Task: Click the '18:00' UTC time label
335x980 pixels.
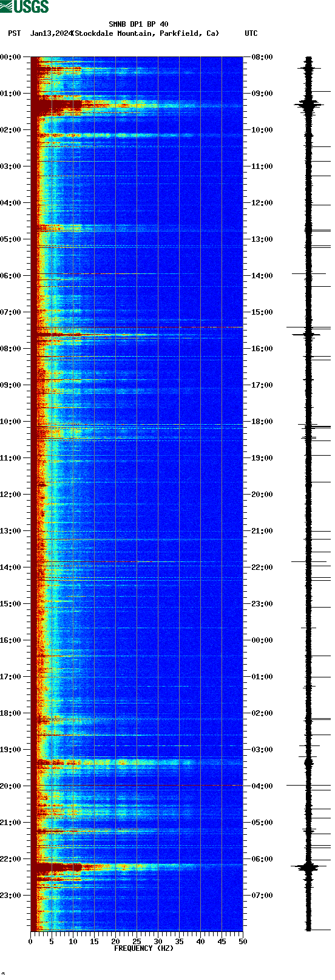Action: (x=262, y=422)
